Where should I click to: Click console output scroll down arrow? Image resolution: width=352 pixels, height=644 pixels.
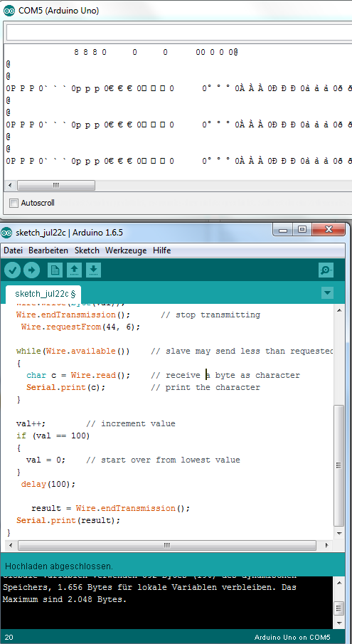pyautogui.click(x=338, y=623)
